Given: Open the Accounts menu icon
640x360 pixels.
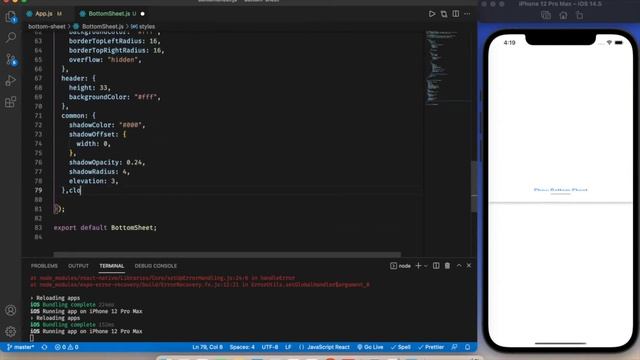Looking at the screenshot, I should [x=11, y=310].
